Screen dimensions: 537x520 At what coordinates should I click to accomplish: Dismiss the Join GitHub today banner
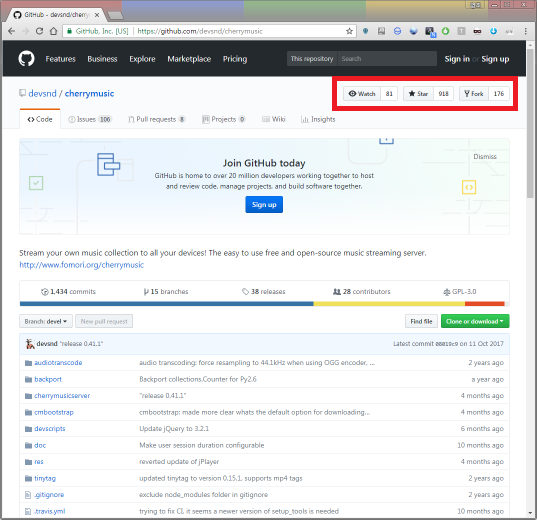[x=485, y=157]
